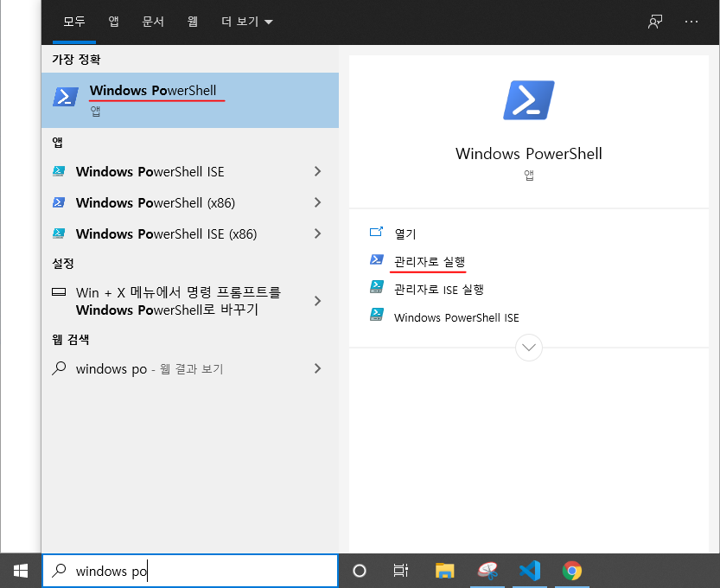Screen dimensions: 720x588
Task: Click the feedback person icon in search header
Action: click(x=655, y=22)
